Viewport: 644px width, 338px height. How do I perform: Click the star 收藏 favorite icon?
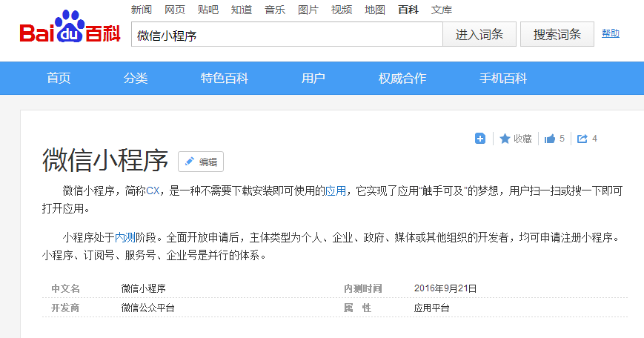505,139
